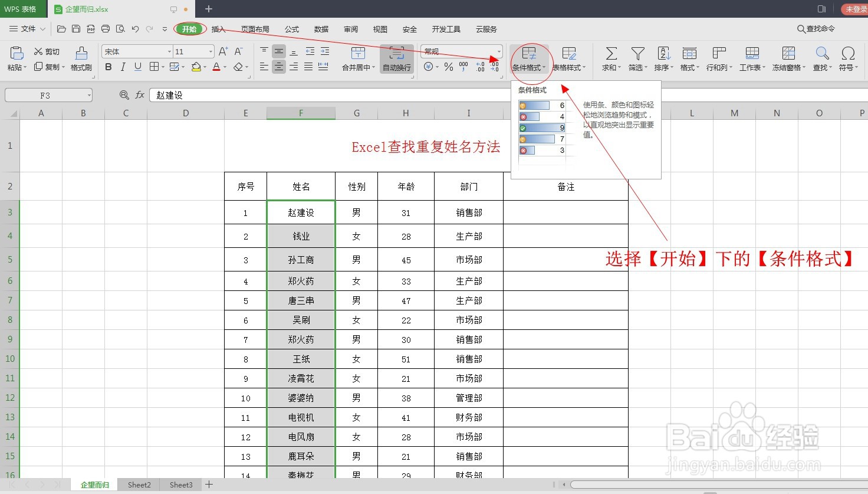This screenshot has height=494, width=868.
Task: Open the fill color picker
Action: 199,67
